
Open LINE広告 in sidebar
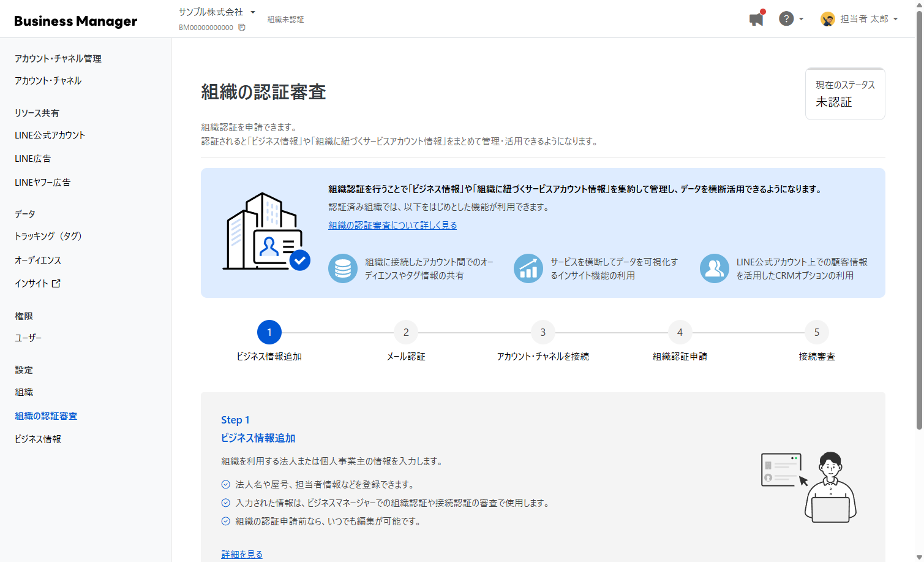coord(33,159)
